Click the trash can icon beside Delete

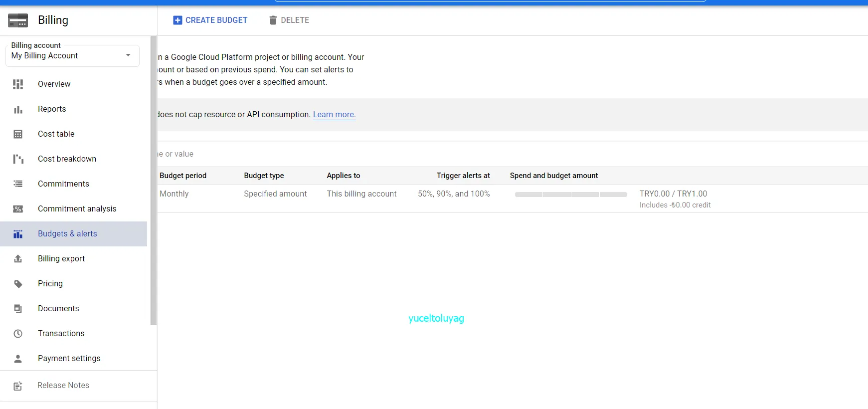click(x=273, y=20)
